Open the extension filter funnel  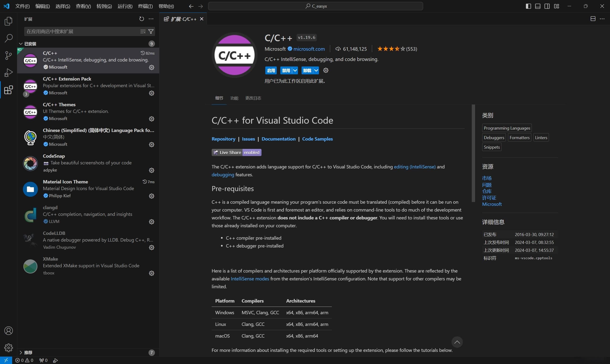pos(151,31)
